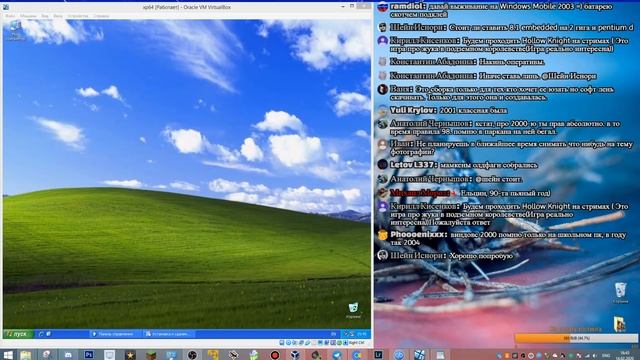This screenshot has width=640, height=360.
Task: Open the Справка menu in VirtualBox
Action: [x=101, y=16]
